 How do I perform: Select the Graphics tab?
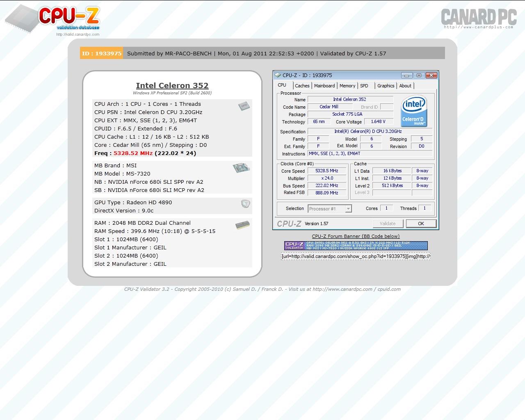coord(386,86)
